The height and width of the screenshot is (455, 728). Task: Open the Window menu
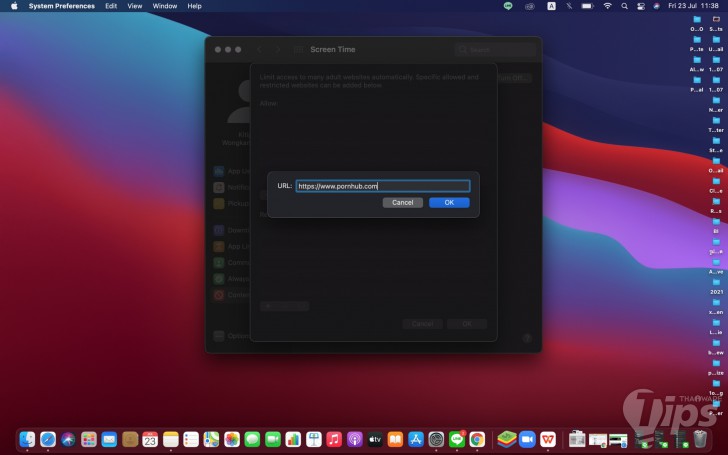point(165,6)
